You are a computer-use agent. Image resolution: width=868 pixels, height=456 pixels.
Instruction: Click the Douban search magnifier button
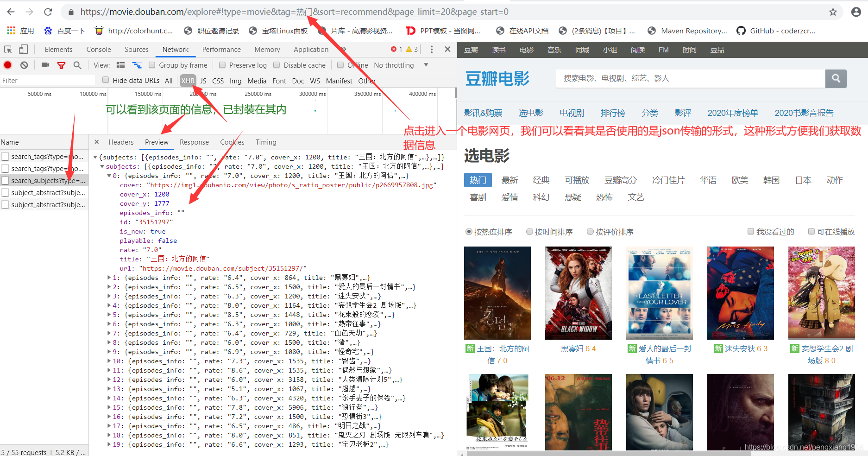click(836, 78)
